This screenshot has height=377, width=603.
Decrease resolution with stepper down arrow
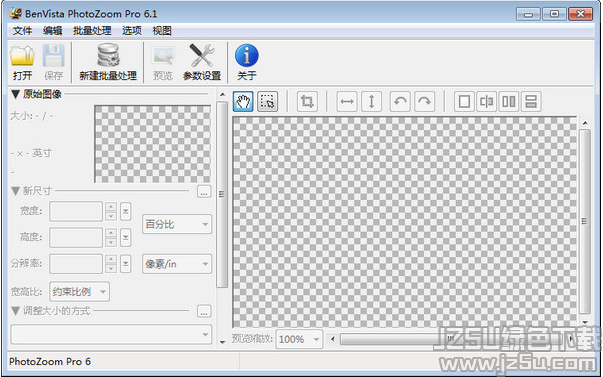pyautogui.click(x=111, y=269)
